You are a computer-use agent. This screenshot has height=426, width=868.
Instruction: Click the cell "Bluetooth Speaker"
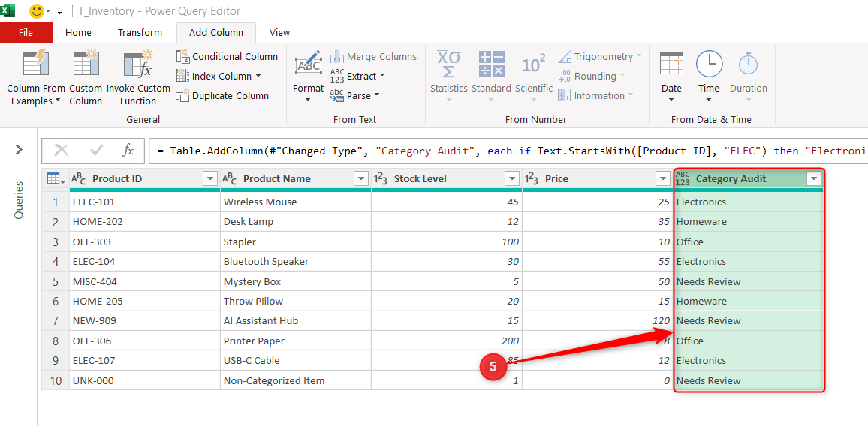coord(296,261)
